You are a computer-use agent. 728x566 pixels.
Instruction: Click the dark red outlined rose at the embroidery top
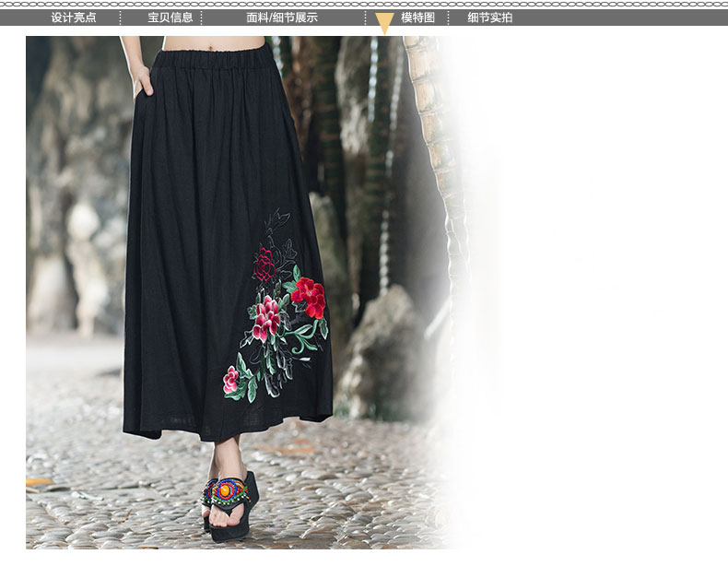tap(264, 265)
